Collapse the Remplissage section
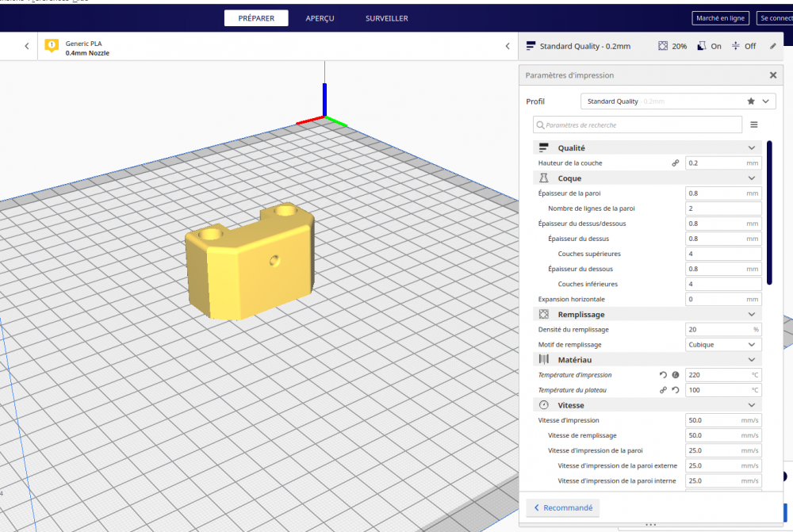The width and height of the screenshot is (793, 532). (x=752, y=314)
